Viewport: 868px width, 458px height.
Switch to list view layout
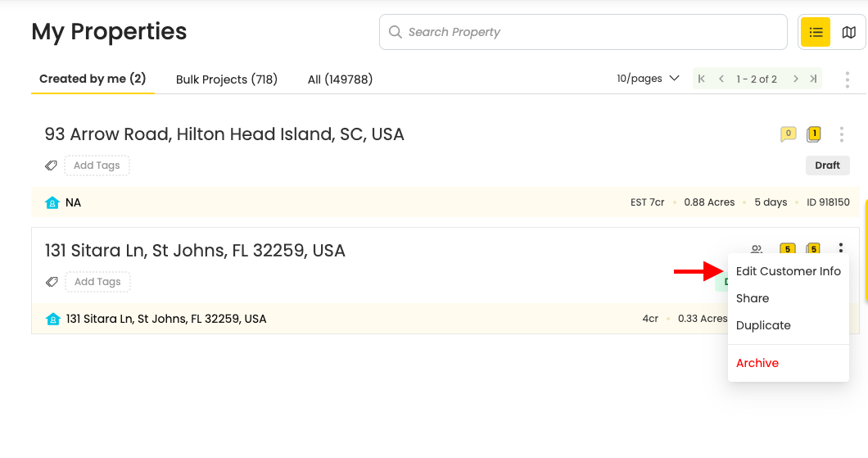point(816,32)
